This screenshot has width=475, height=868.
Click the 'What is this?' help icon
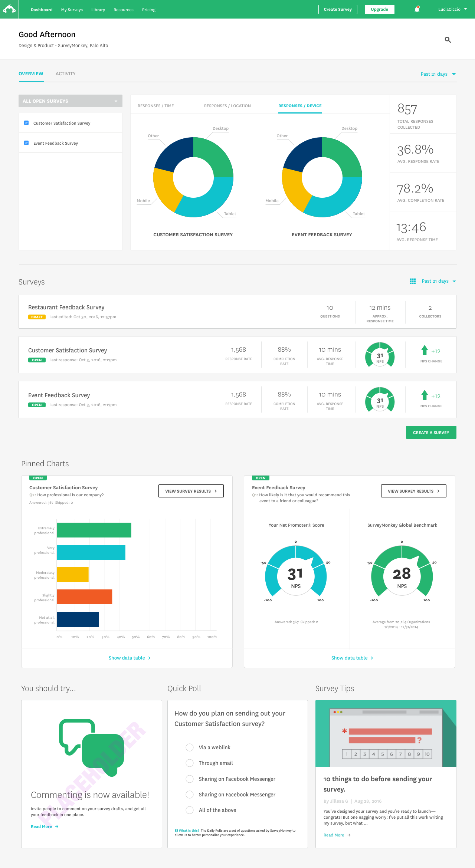(176, 831)
